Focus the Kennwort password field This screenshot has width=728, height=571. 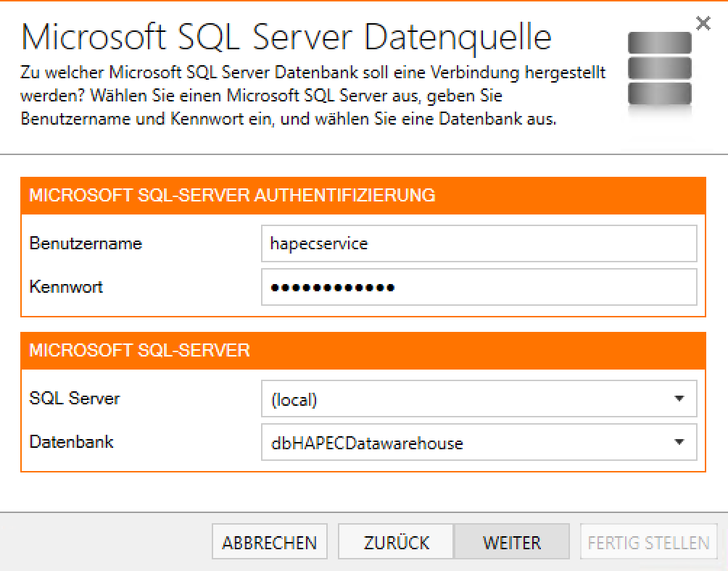[x=479, y=288]
